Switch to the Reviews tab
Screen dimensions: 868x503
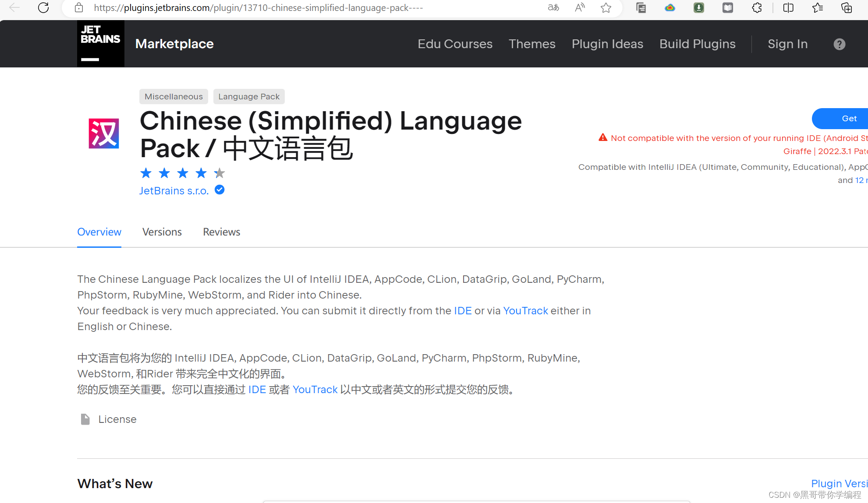click(x=221, y=232)
